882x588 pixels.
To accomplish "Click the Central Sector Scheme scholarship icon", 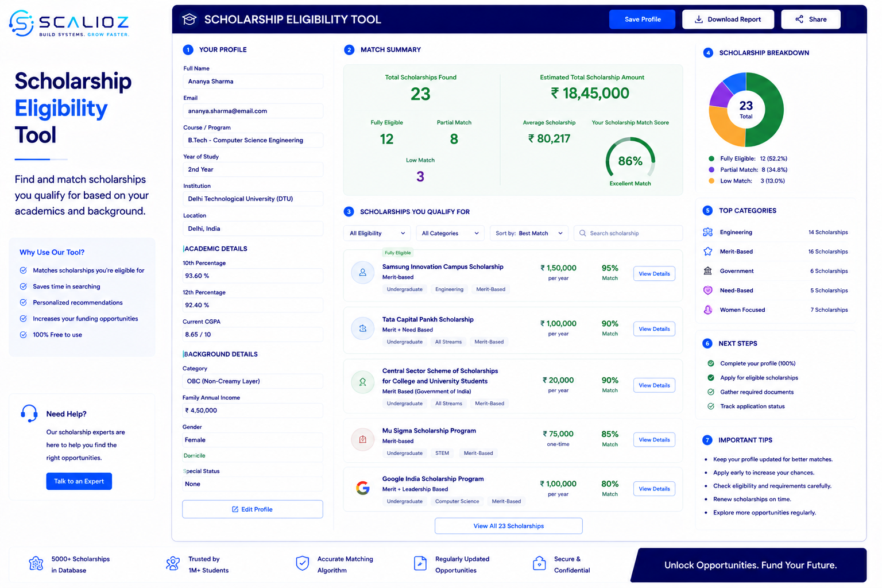I will [363, 382].
